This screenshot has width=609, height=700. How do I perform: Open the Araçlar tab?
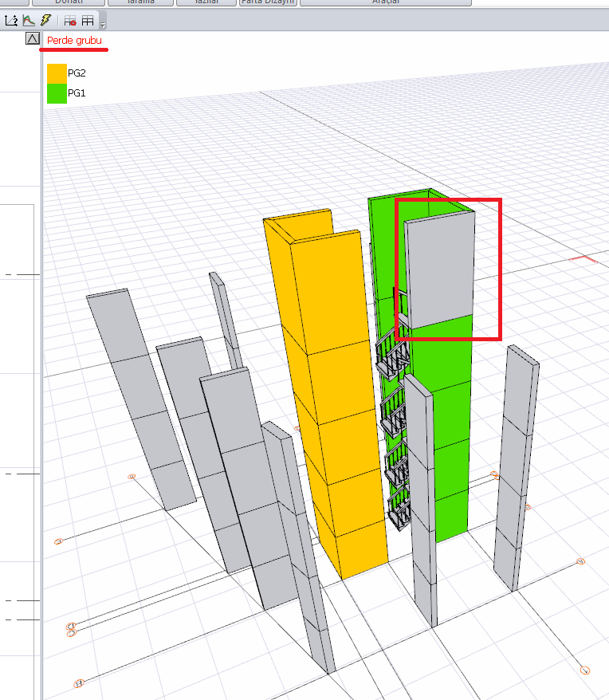[x=386, y=2]
